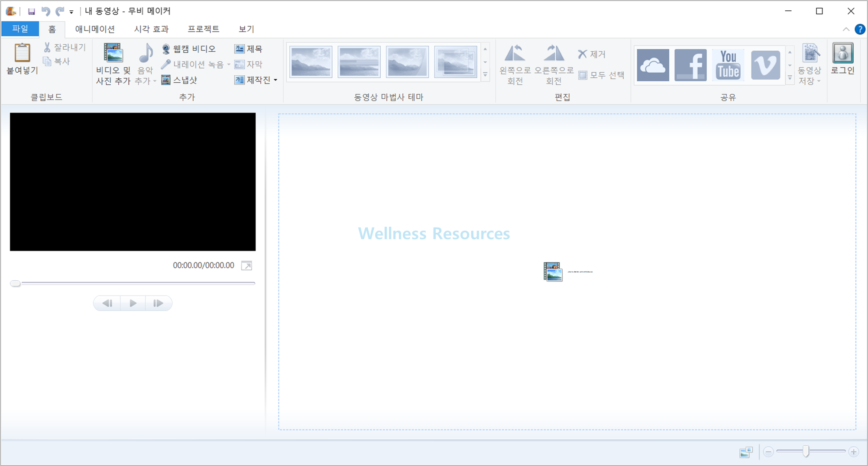Click preview full screen button
The height and width of the screenshot is (466, 868).
click(x=246, y=266)
